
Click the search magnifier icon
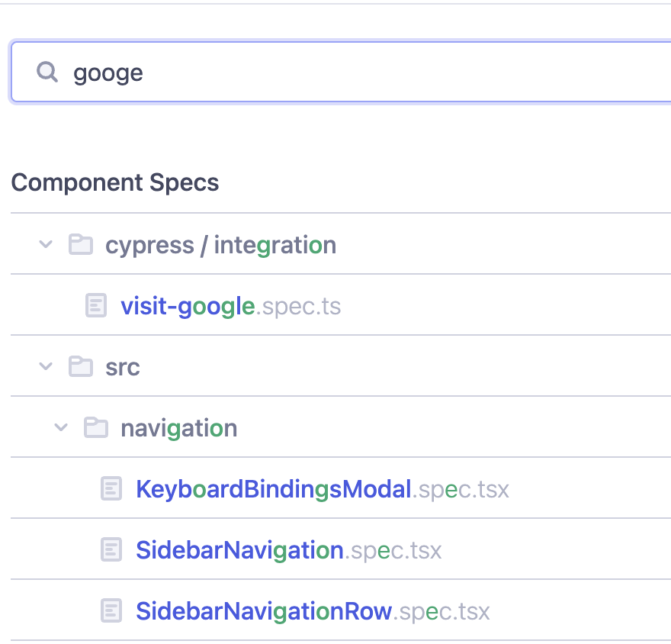coord(47,72)
